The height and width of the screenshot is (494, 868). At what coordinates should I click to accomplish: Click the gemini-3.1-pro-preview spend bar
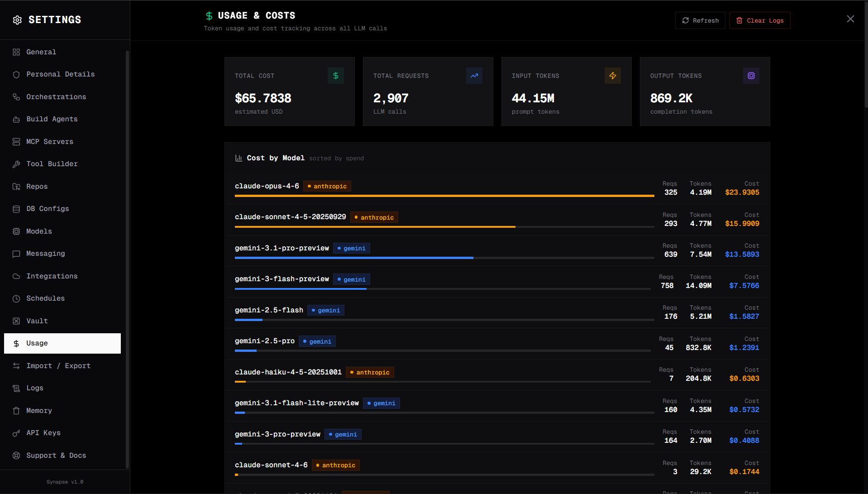tap(444, 258)
